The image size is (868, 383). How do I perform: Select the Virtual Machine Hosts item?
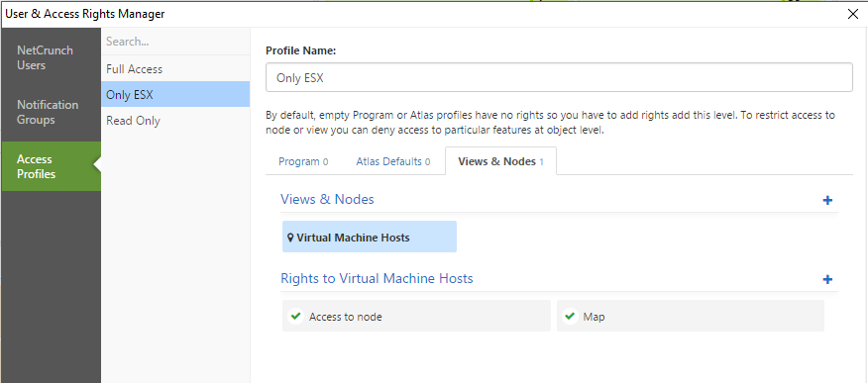click(370, 238)
